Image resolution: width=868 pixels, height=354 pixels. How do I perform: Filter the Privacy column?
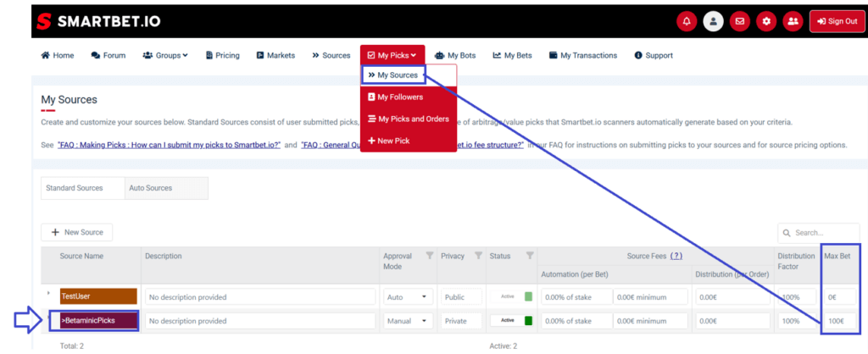click(478, 256)
